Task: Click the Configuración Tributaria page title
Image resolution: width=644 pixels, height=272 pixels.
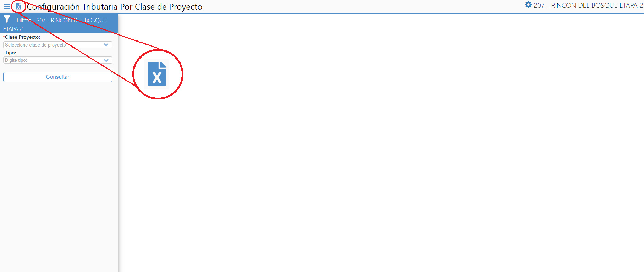Action: pos(115,7)
